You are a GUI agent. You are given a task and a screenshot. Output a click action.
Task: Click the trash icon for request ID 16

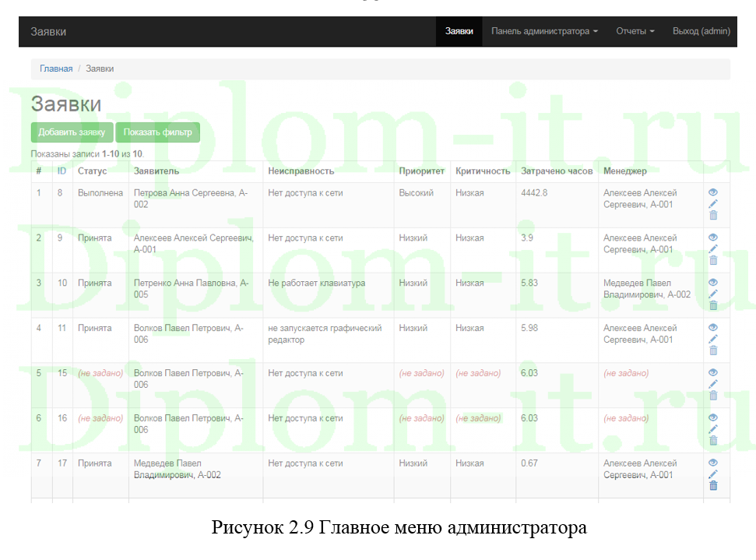pos(712,441)
